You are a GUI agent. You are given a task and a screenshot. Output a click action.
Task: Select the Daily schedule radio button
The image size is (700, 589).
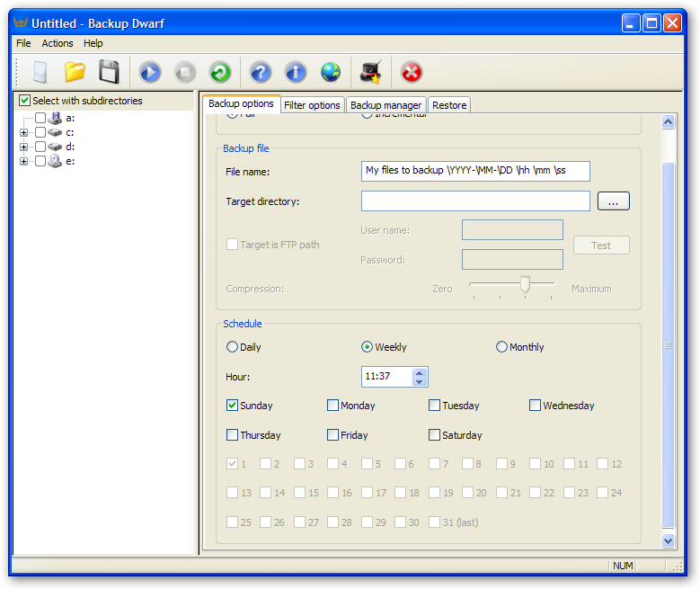(x=232, y=347)
